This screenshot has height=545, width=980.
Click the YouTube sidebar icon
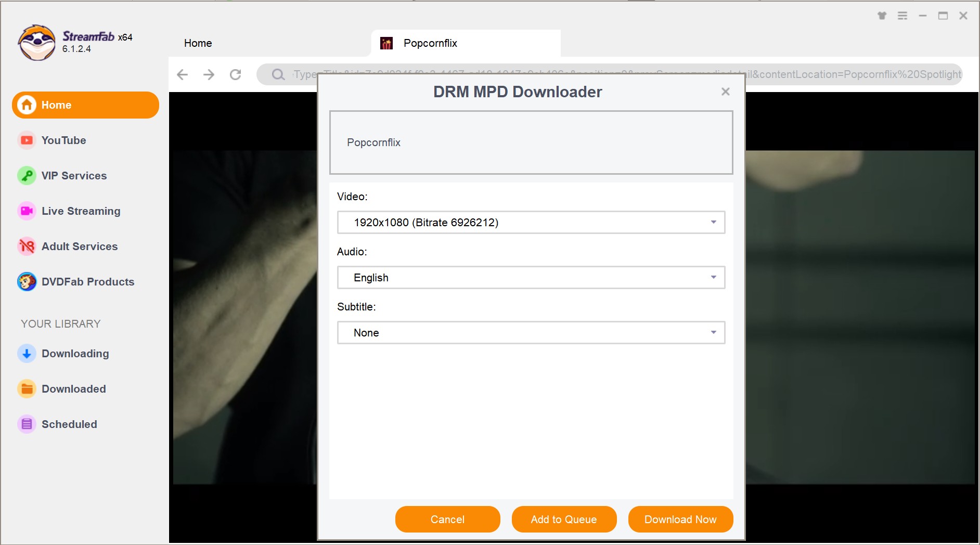pyautogui.click(x=27, y=140)
